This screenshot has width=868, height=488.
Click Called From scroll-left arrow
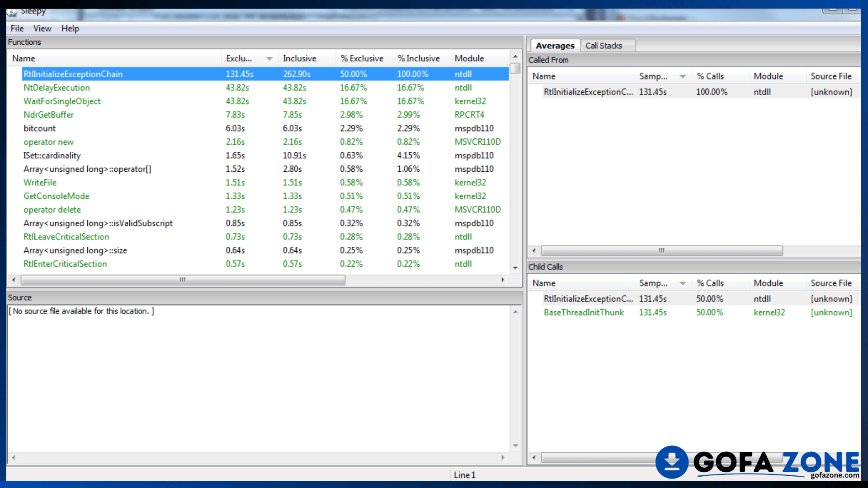click(534, 251)
